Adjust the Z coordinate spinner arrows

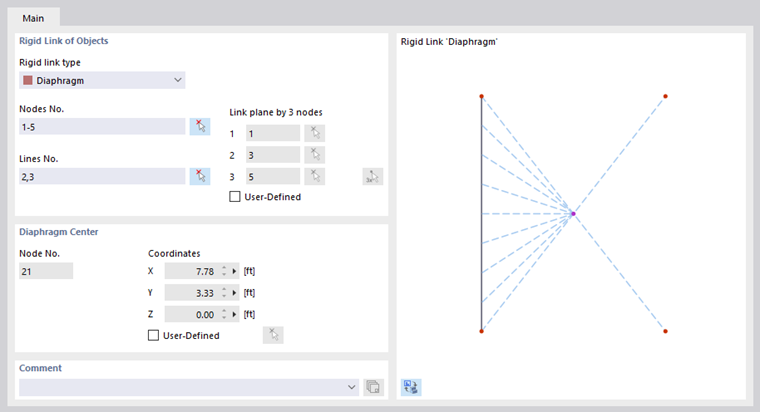(224, 315)
